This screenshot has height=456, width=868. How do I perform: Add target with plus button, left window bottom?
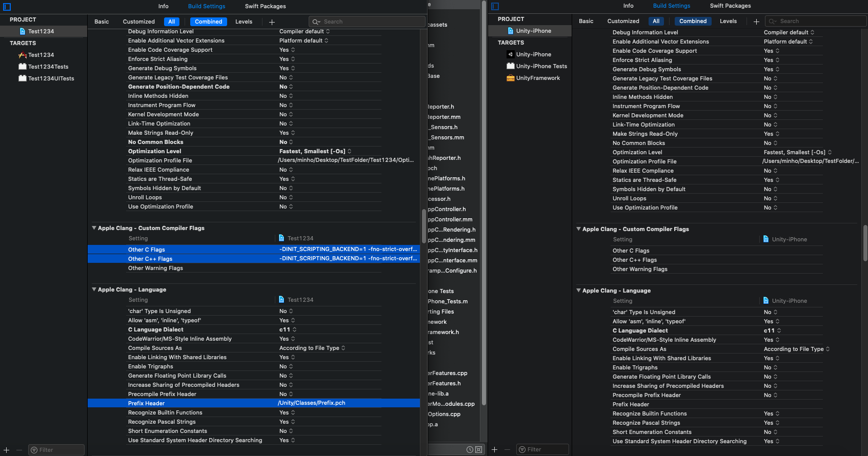point(7,450)
